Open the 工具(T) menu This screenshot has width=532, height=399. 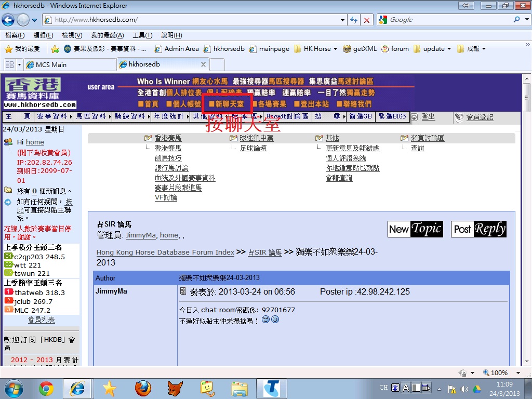(142, 35)
